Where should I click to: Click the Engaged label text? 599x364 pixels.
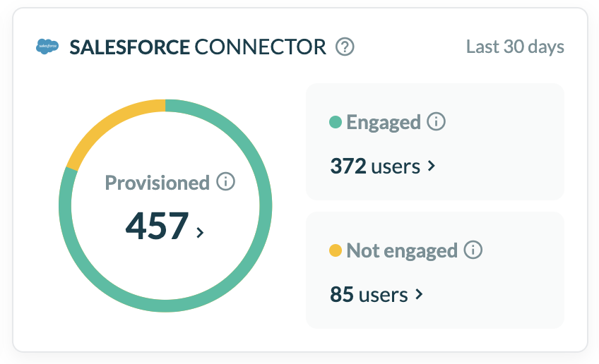pyautogui.click(x=383, y=122)
